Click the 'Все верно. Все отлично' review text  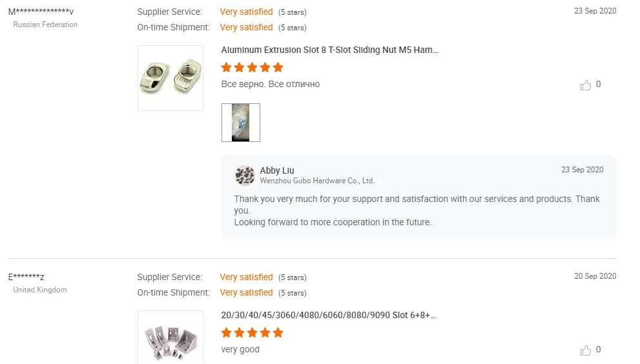click(271, 85)
